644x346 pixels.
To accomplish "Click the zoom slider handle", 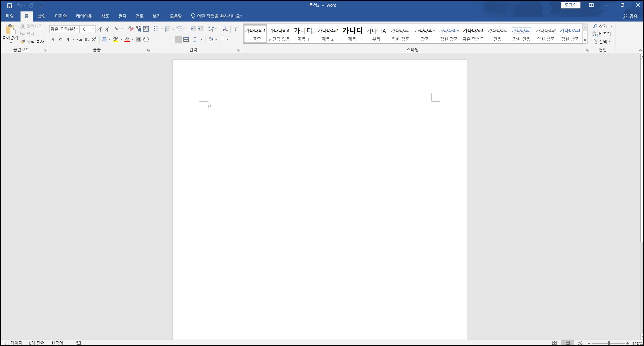I will click(x=609, y=343).
